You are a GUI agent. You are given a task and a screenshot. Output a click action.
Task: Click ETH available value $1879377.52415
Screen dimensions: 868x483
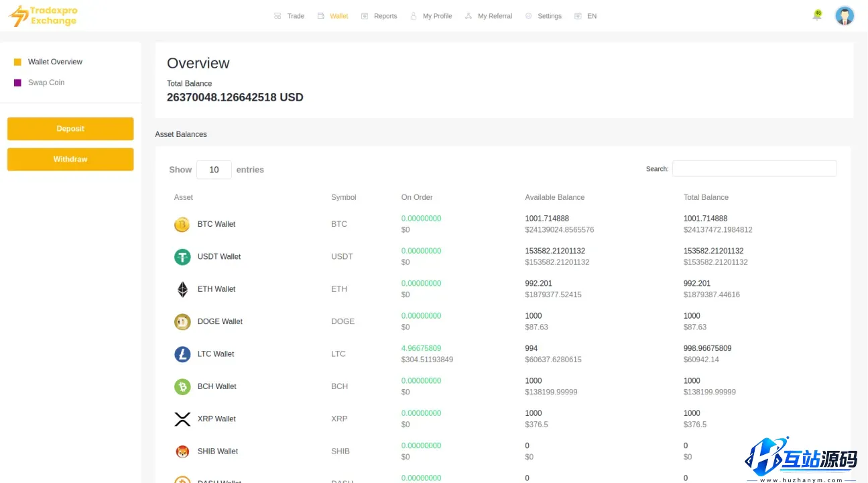point(553,294)
